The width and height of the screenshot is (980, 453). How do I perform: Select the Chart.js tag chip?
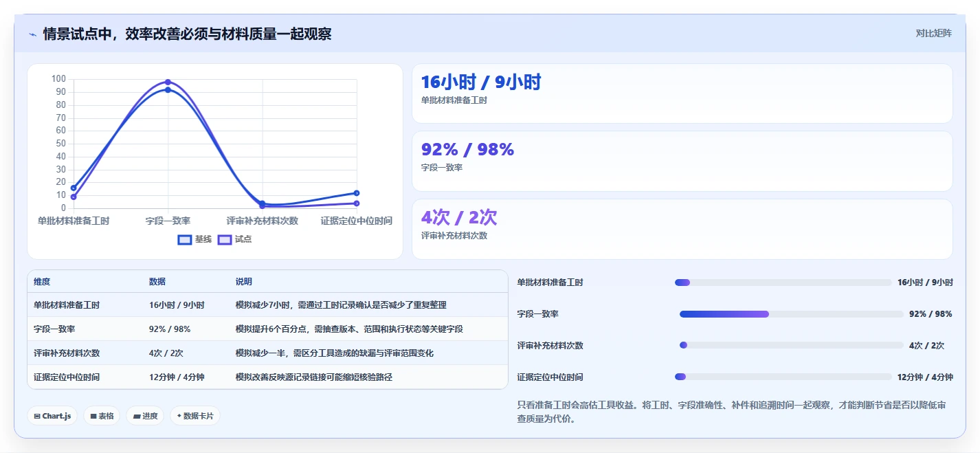tap(52, 416)
